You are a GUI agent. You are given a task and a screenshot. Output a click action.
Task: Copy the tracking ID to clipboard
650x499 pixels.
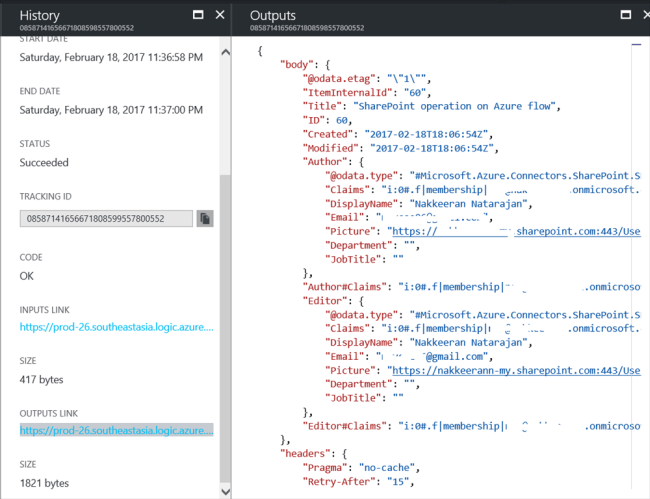tap(204, 218)
